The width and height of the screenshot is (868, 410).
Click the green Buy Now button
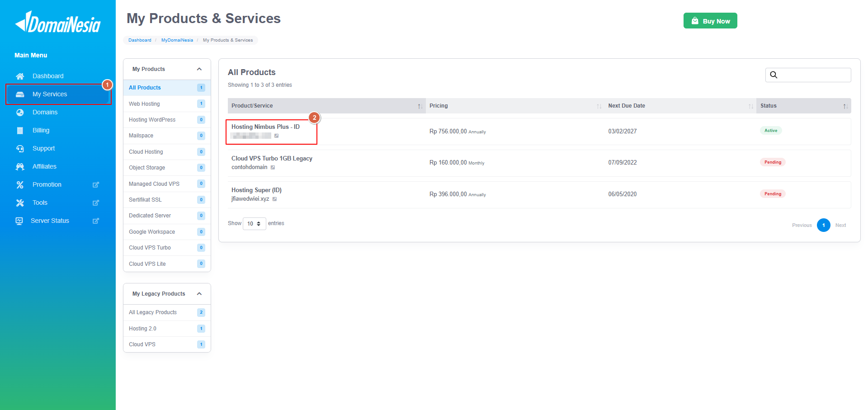[710, 21]
